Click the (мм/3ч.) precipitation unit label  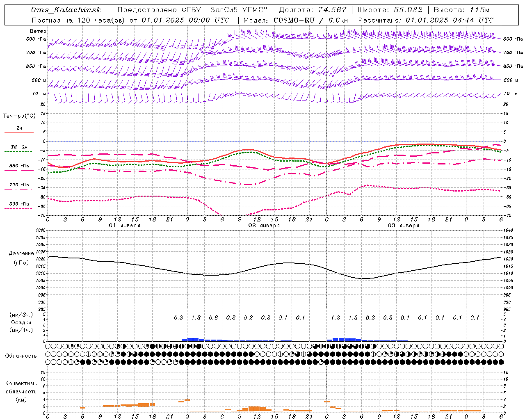tap(21, 315)
